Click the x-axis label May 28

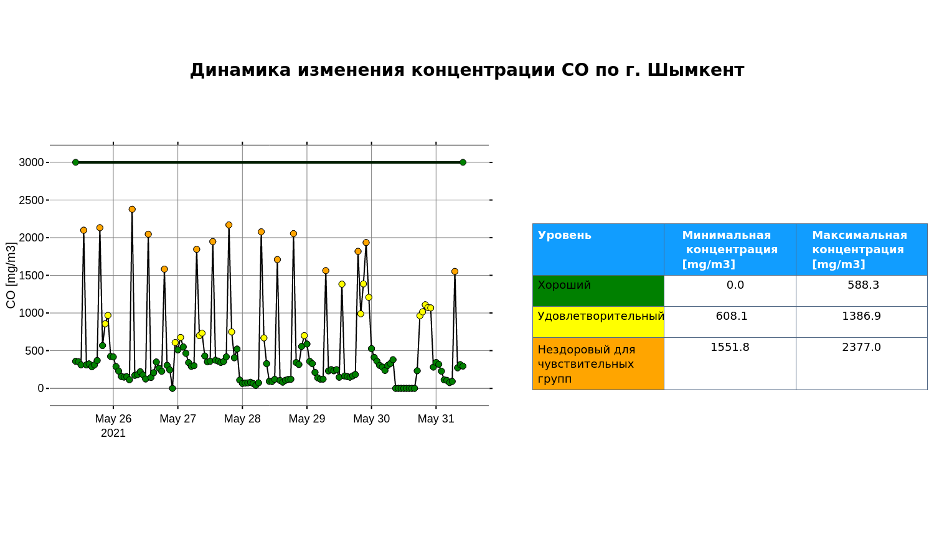coord(242,419)
